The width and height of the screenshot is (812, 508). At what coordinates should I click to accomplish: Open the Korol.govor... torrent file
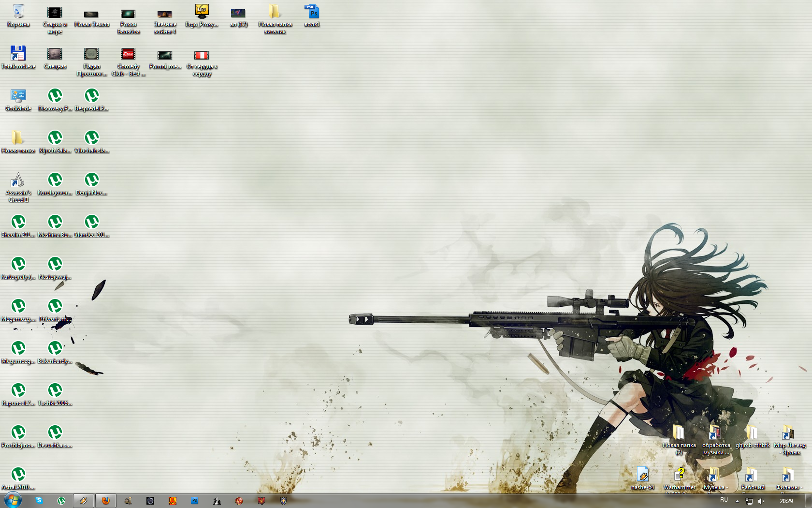(x=55, y=184)
